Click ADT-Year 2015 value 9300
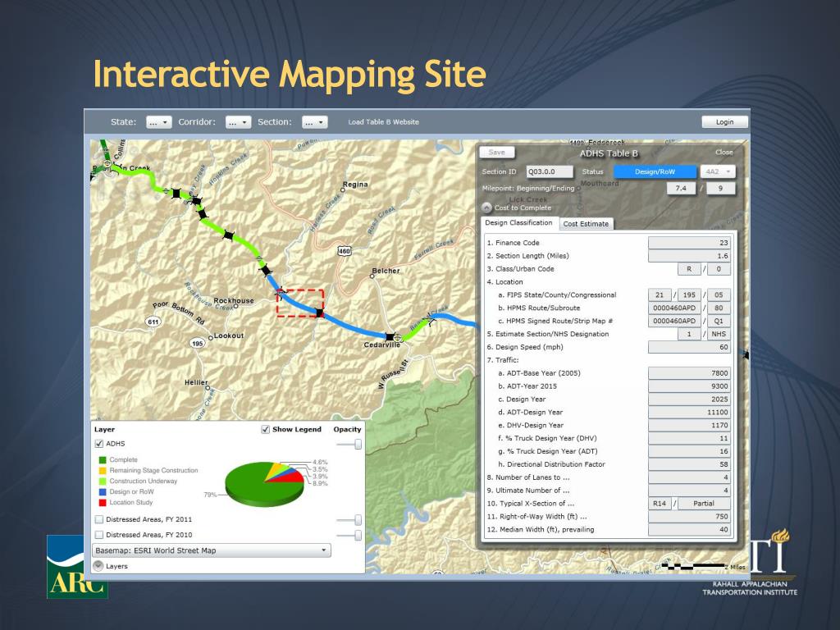Image resolution: width=840 pixels, height=630 pixels. (689, 386)
